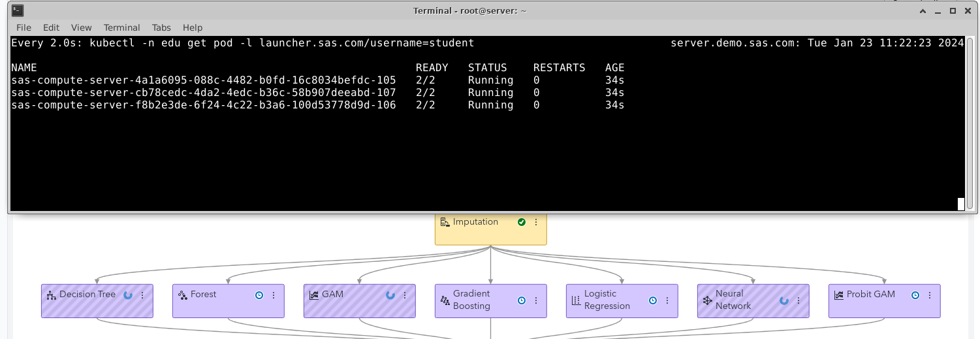The height and width of the screenshot is (339, 980).
Task: Click the GAM node chart icon
Action: pos(313,295)
